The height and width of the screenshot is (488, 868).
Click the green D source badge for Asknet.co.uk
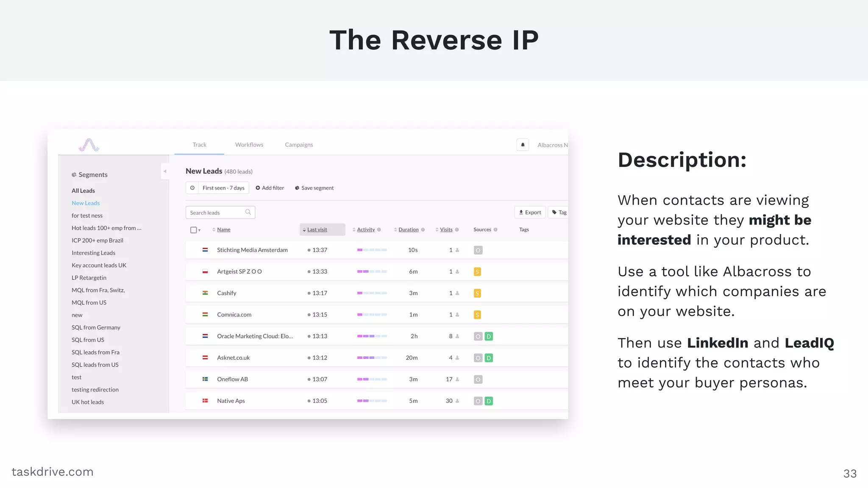(489, 358)
